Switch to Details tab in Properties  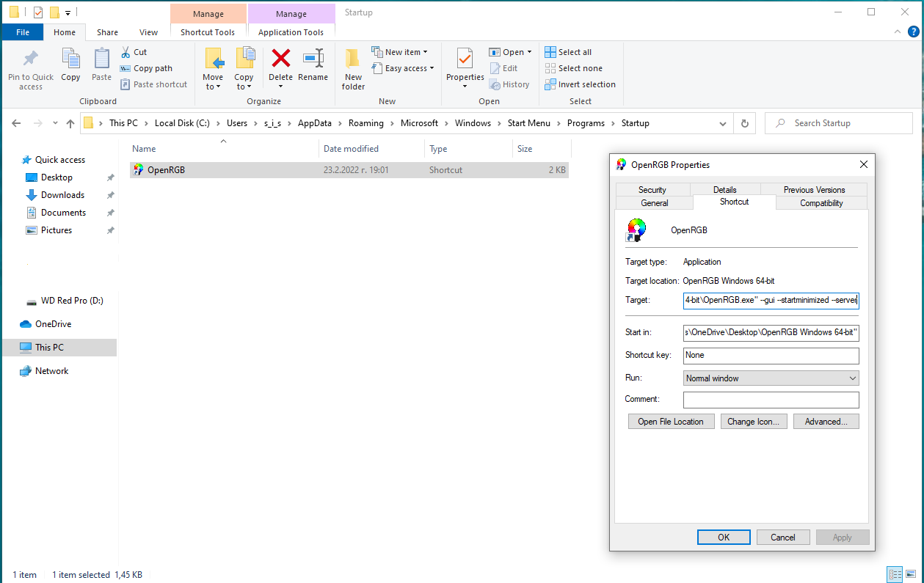pyautogui.click(x=724, y=189)
